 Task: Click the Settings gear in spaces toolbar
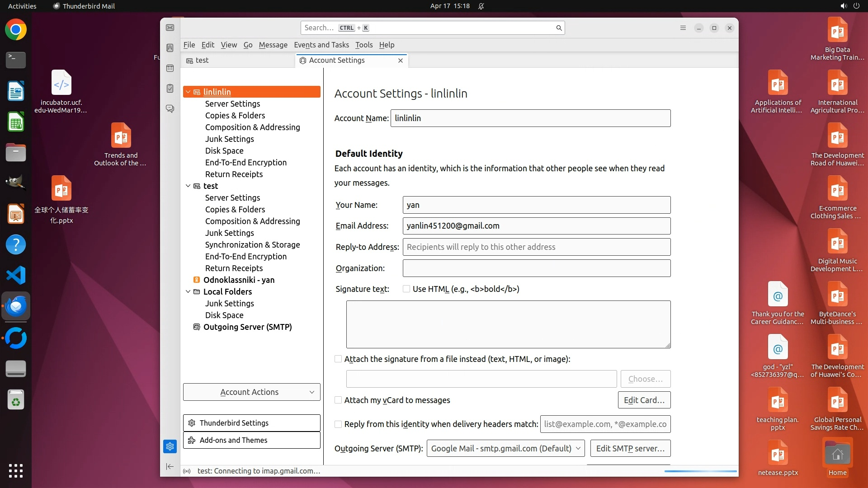[x=170, y=446]
